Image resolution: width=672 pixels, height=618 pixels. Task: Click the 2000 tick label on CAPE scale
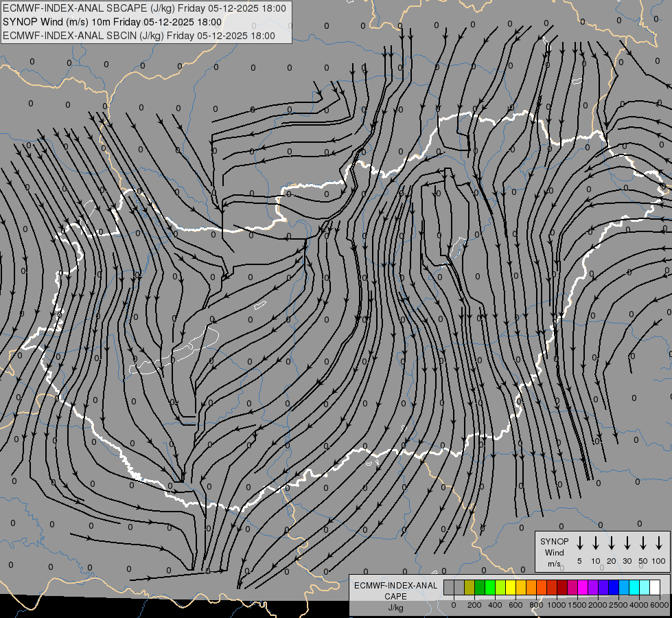coord(598,605)
